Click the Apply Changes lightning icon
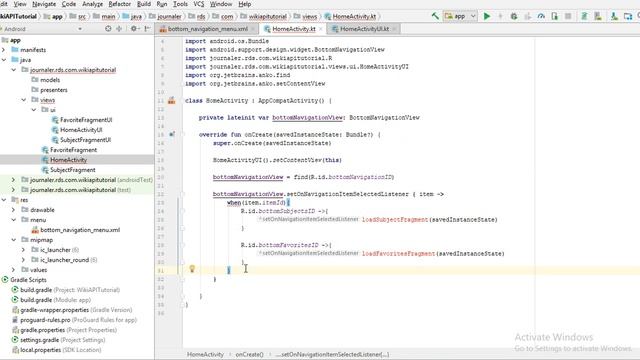Image resolution: width=640 pixels, height=360 pixels. [500, 16]
